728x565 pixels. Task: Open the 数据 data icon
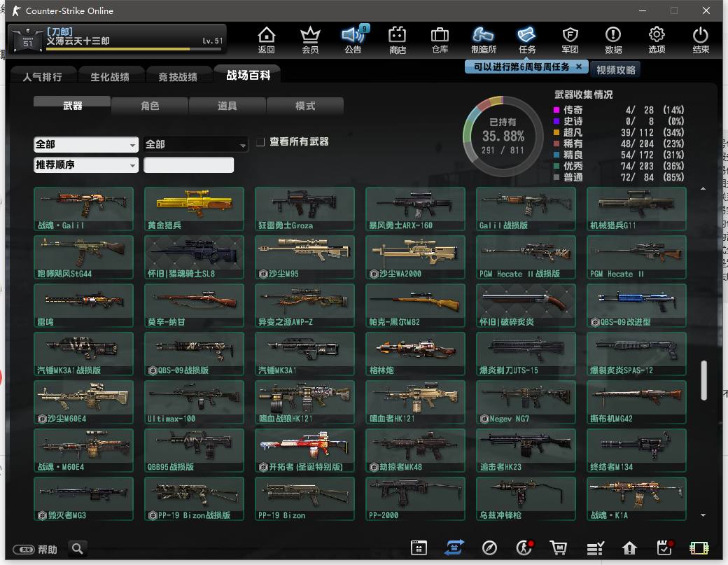point(613,40)
